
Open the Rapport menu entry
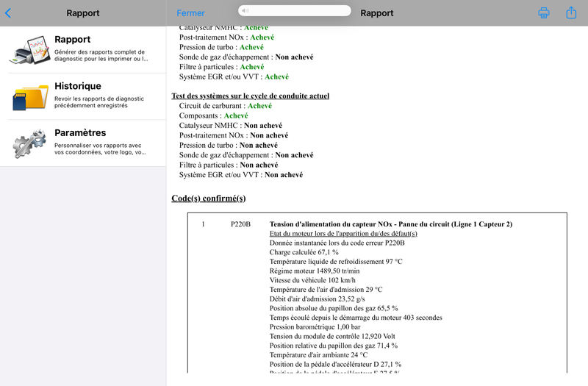coord(83,50)
